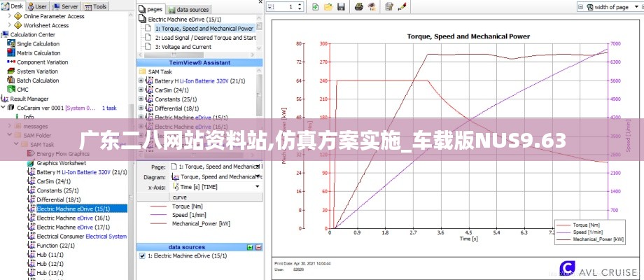
Task: Click the page number stepper up arrow
Action: 300,4
